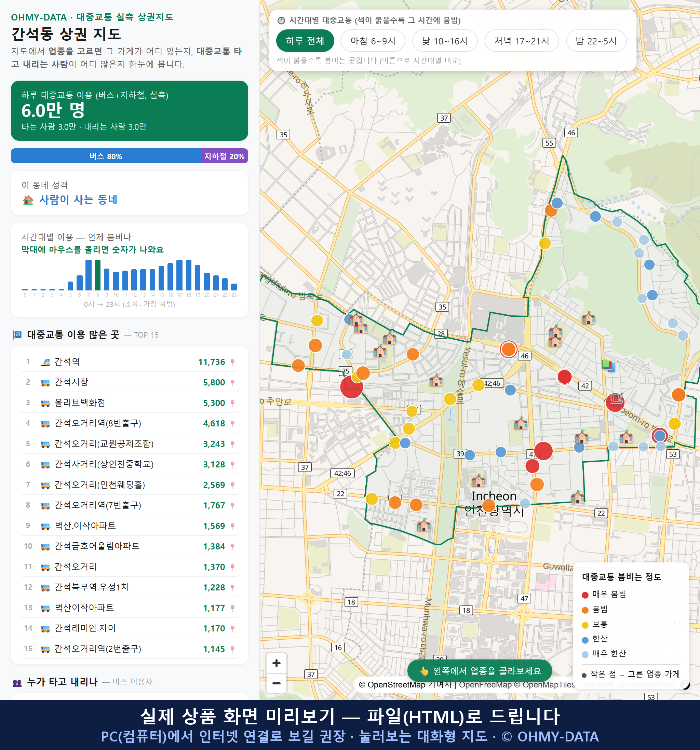This screenshot has height=750, width=700.
Task: Click the pin icon for 올리브백화점
Action: click(x=232, y=403)
